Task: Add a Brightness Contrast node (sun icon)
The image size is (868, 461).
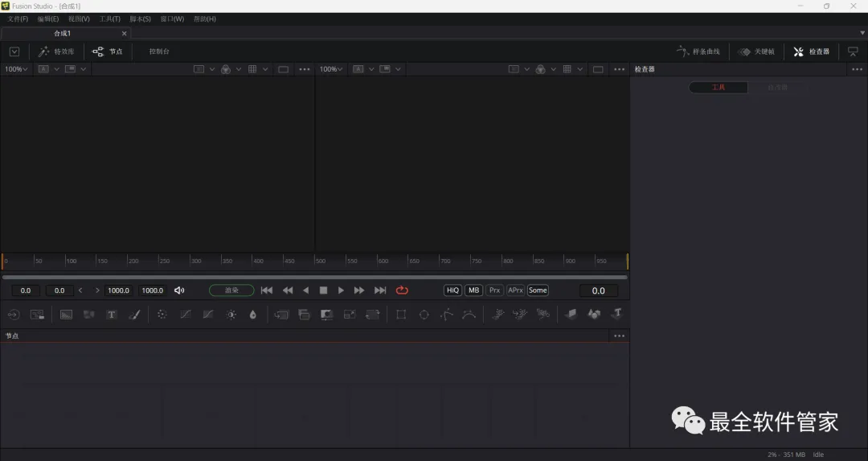Action: tap(231, 315)
